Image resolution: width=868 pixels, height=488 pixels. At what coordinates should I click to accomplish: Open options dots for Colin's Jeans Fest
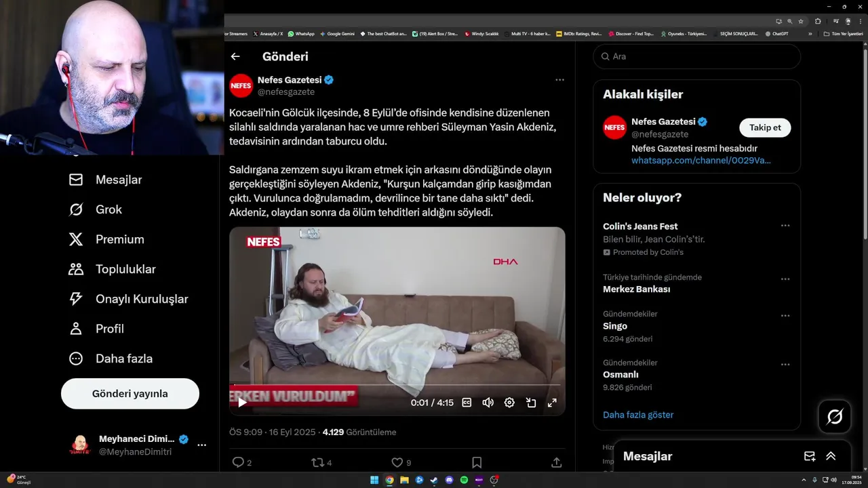[x=785, y=226]
